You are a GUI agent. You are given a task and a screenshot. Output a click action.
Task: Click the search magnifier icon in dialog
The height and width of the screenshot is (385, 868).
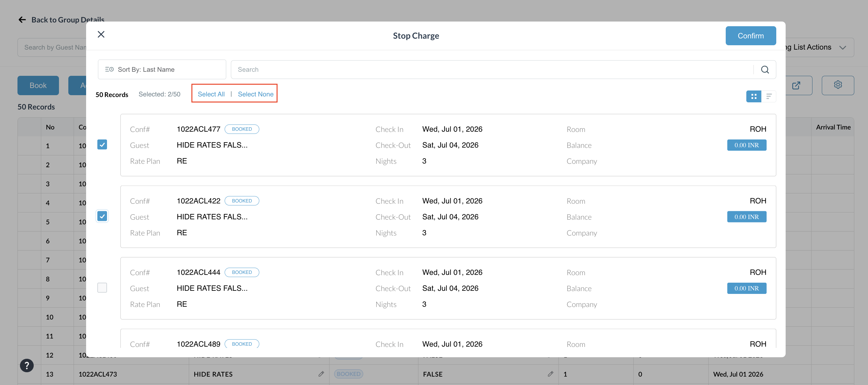(x=765, y=70)
